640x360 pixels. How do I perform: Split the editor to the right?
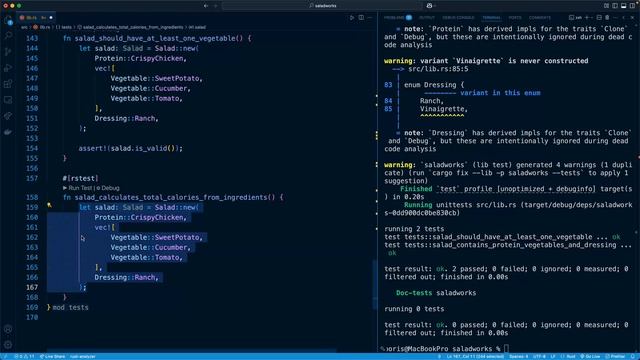[361, 18]
